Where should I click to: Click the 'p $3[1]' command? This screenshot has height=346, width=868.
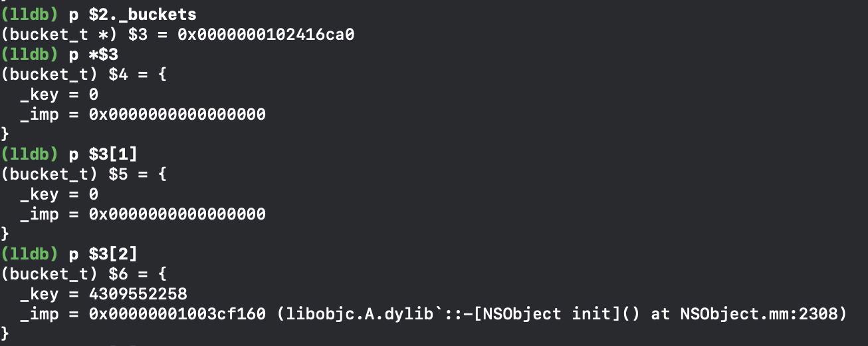(x=103, y=154)
